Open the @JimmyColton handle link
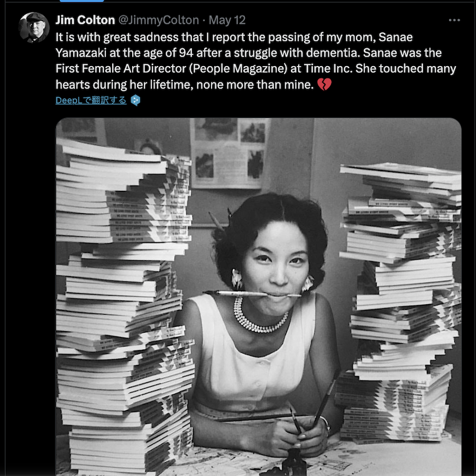 click(159, 20)
